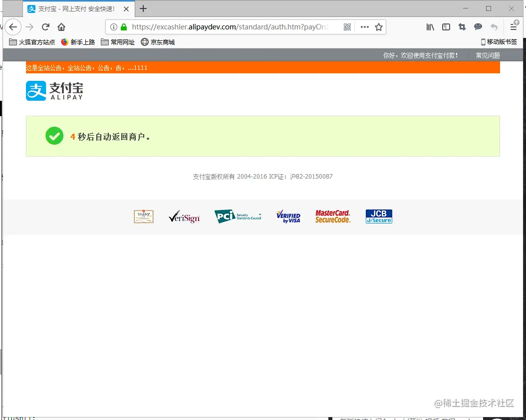Click the 常见问题 link
The image size is (526, 420).
point(488,55)
